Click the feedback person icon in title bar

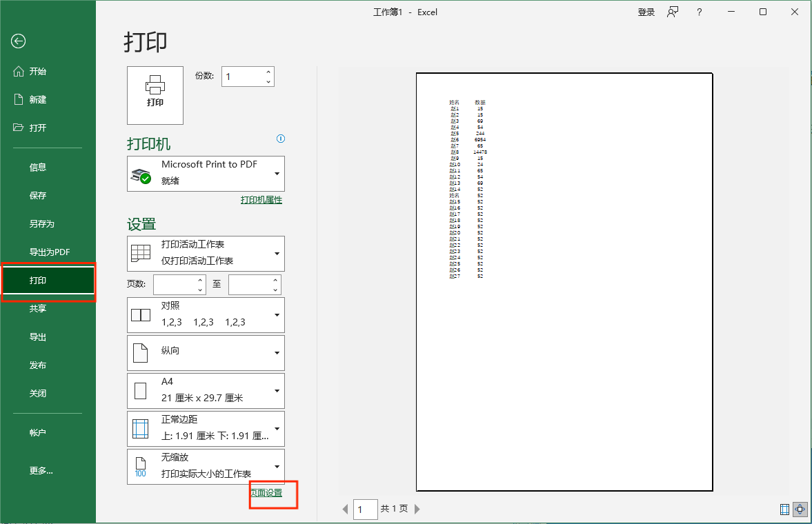pyautogui.click(x=673, y=12)
